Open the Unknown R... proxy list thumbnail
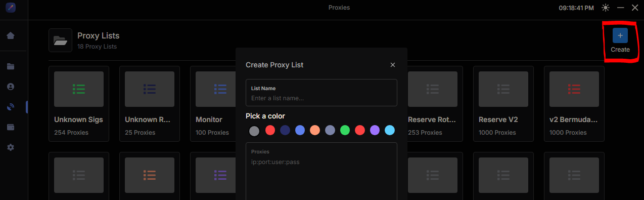The width and height of the screenshot is (644, 200). tap(150, 89)
